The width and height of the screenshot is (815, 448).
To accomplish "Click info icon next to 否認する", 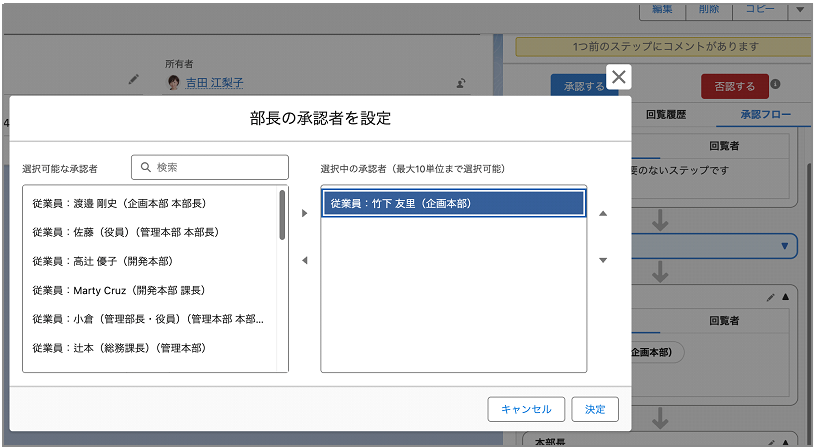I will coord(775,84).
